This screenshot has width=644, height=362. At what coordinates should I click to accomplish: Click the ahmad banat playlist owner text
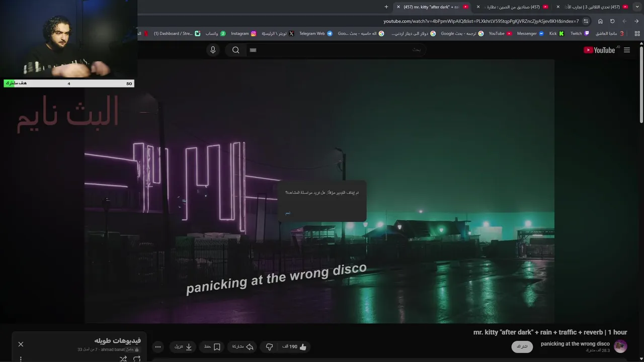(113, 349)
